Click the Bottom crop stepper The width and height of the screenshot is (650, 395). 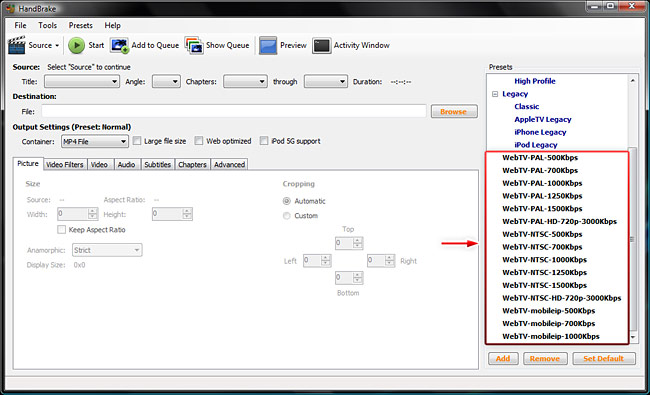349,278
